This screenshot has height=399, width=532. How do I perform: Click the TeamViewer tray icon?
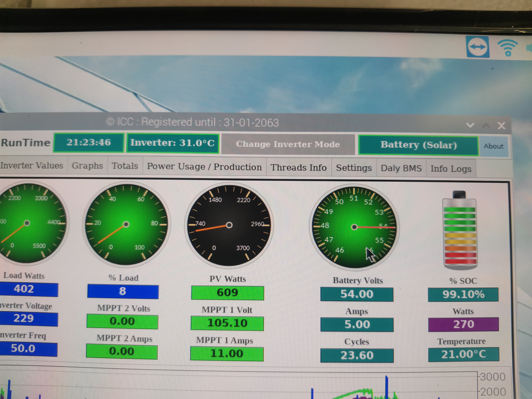coord(477,47)
